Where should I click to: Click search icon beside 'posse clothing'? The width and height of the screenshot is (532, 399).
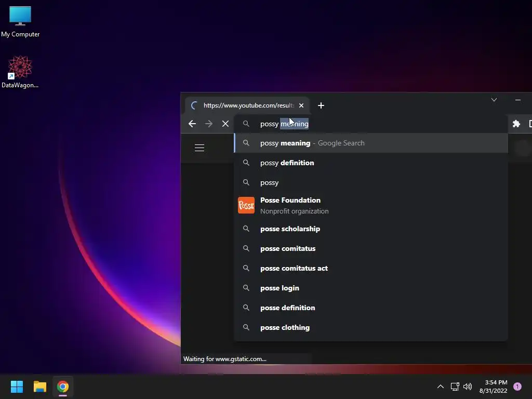point(246,327)
